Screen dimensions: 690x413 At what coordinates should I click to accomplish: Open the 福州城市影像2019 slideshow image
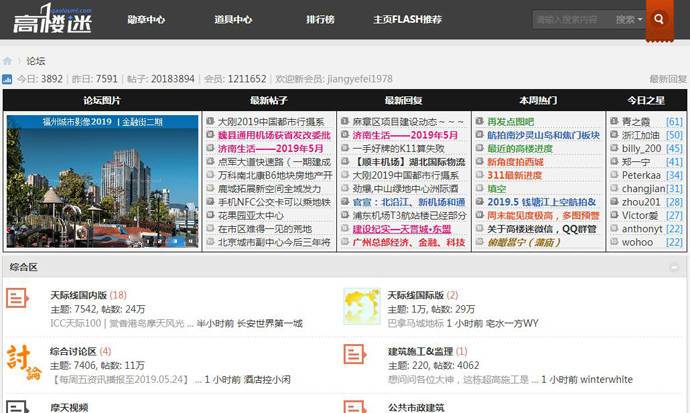tap(103, 182)
